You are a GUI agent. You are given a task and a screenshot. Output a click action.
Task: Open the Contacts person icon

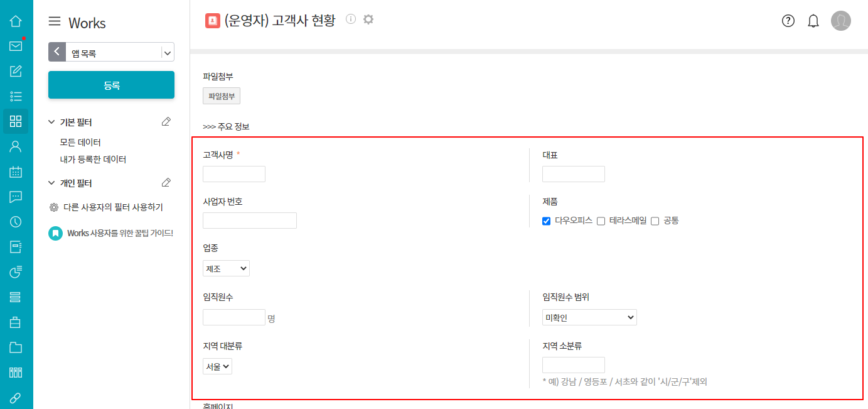tap(16, 146)
